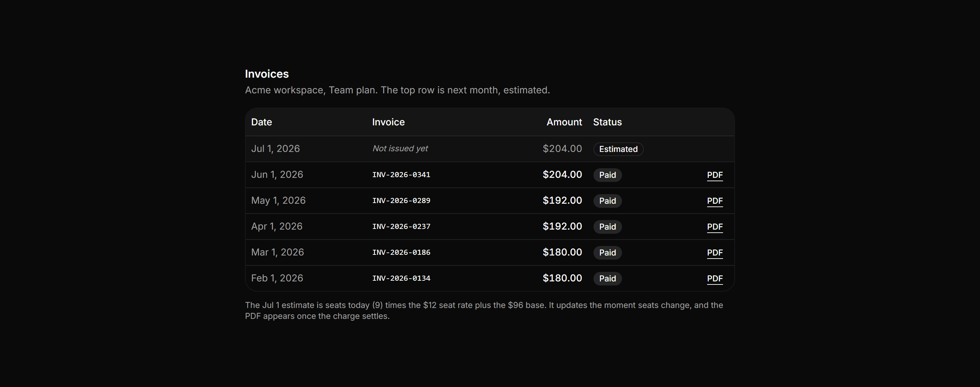Click the Date column header
This screenshot has width=980, height=387.
261,122
